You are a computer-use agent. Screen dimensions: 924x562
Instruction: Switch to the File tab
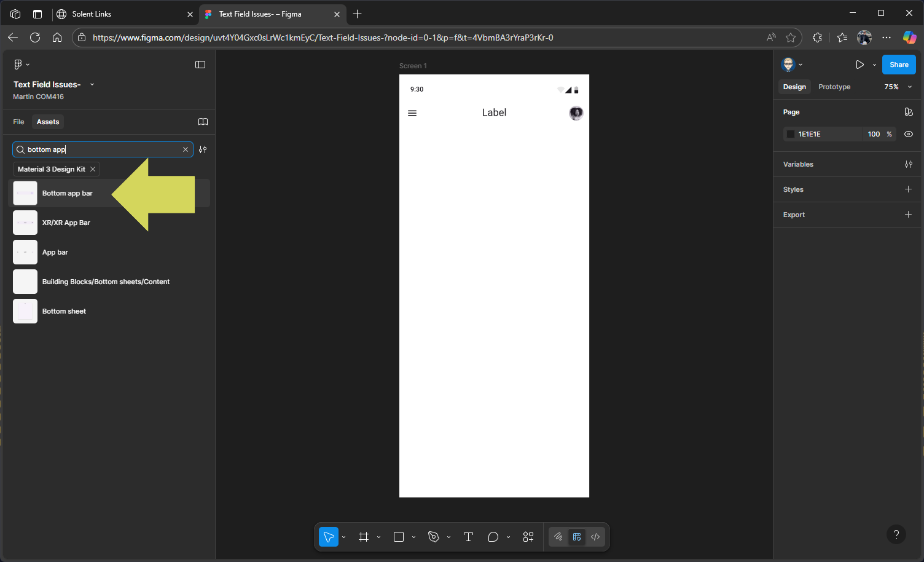point(18,122)
